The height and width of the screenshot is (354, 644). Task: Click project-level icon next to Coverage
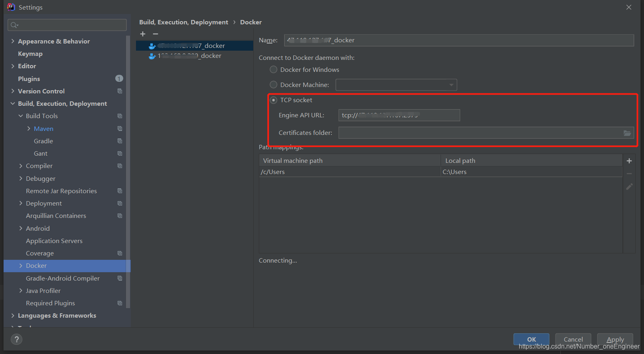(120, 253)
